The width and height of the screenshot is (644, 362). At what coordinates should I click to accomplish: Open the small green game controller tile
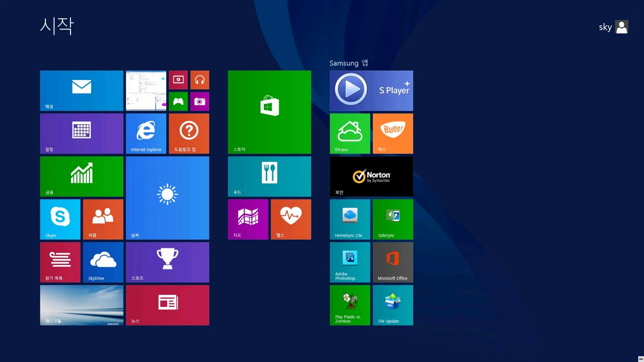tap(178, 101)
